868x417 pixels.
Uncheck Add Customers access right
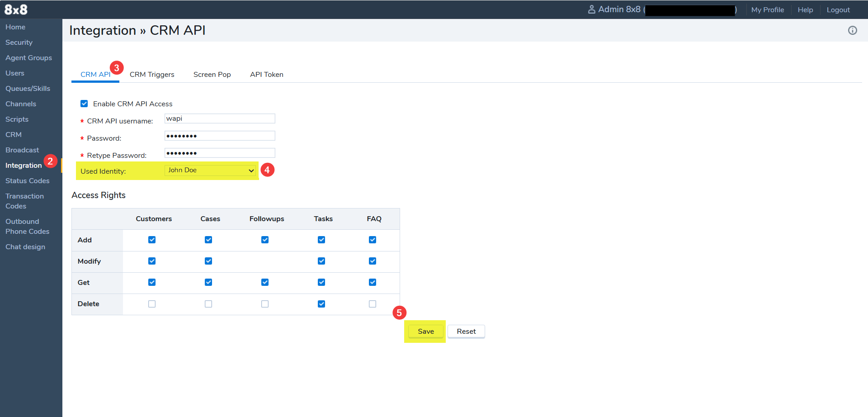pyautogui.click(x=152, y=240)
